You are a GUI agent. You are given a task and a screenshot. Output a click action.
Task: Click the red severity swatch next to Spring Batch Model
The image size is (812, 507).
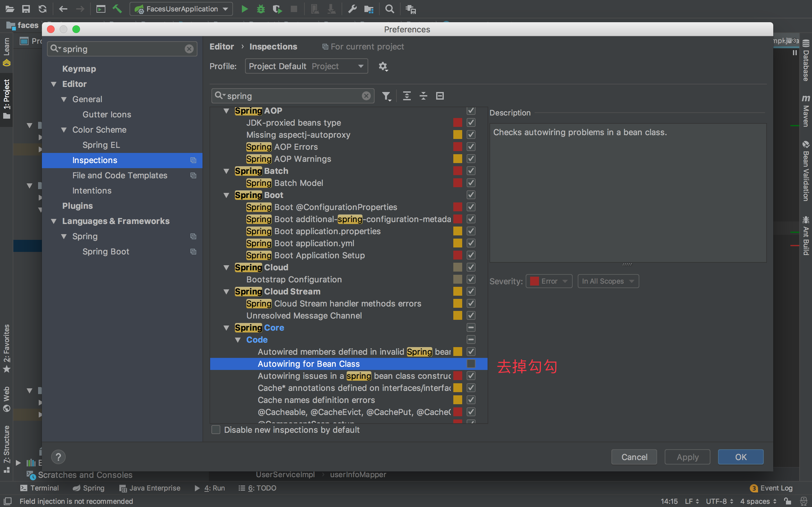point(457,183)
